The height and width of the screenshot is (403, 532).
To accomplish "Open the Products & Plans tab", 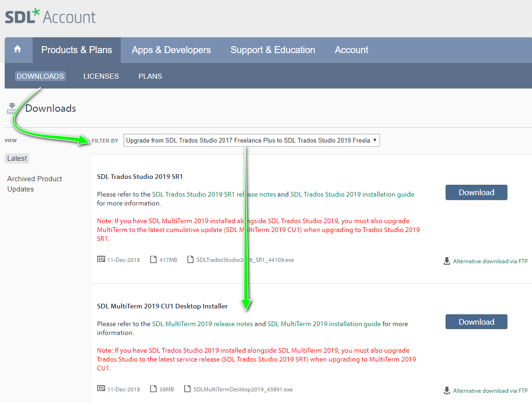I will pyautogui.click(x=76, y=50).
